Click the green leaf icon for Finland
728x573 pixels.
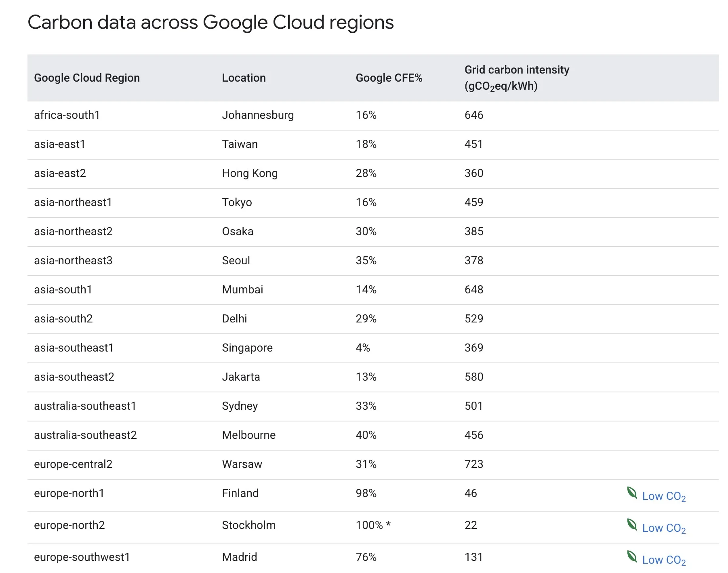pyautogui.click(x=632, y=493)
